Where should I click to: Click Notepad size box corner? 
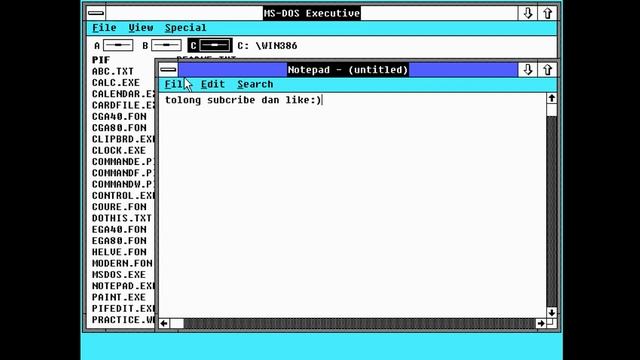tap(552, 323)
